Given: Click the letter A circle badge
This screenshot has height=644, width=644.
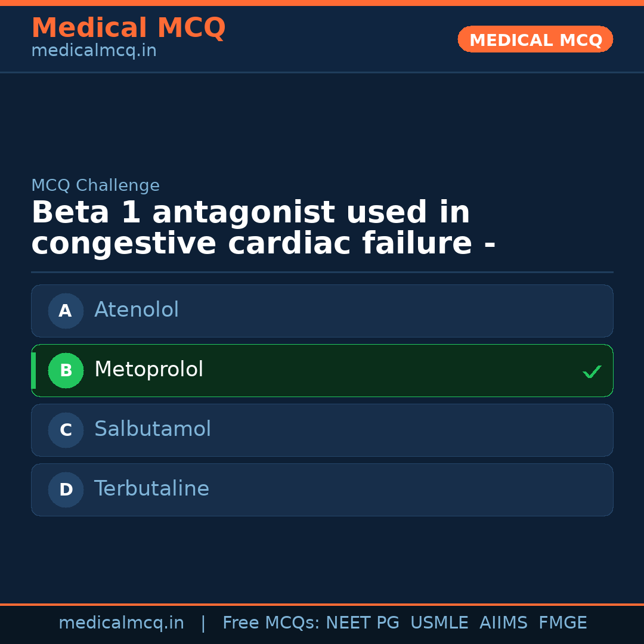Looking at the screenshot, I should pyautogui.click(x=66, y=311).
